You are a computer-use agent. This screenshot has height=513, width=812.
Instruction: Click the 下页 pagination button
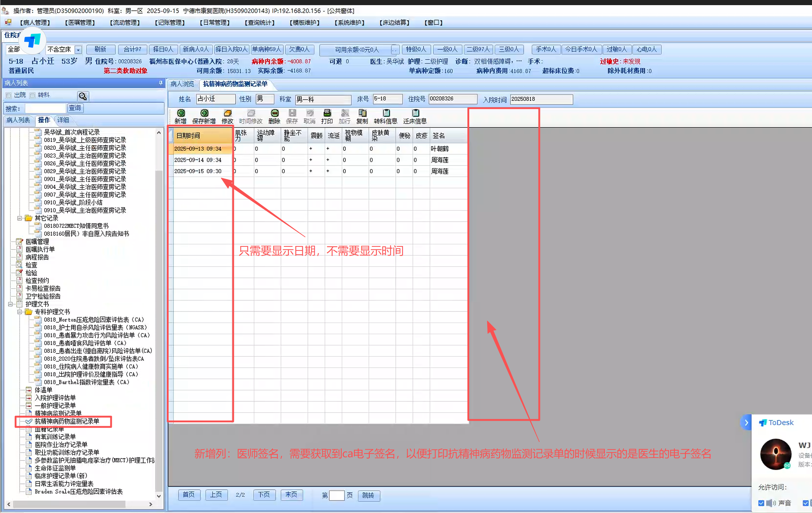(264, 495)
